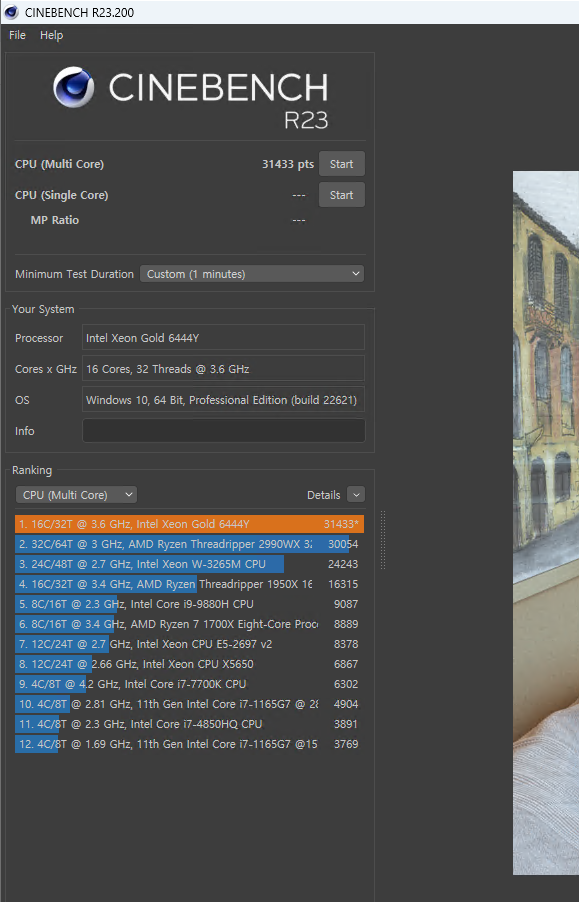
Task: Select ranking row AMD Ryzen 7 1700X
Action: tap(189, 624)
